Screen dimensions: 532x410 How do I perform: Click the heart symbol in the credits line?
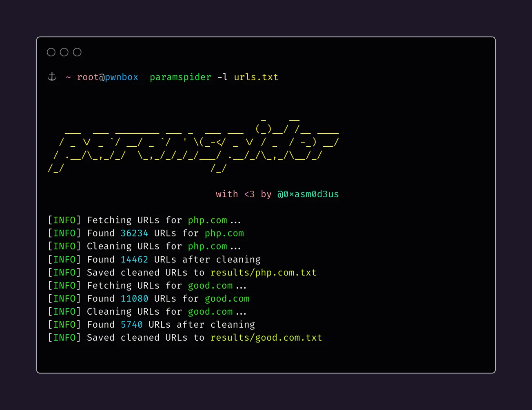249,194
